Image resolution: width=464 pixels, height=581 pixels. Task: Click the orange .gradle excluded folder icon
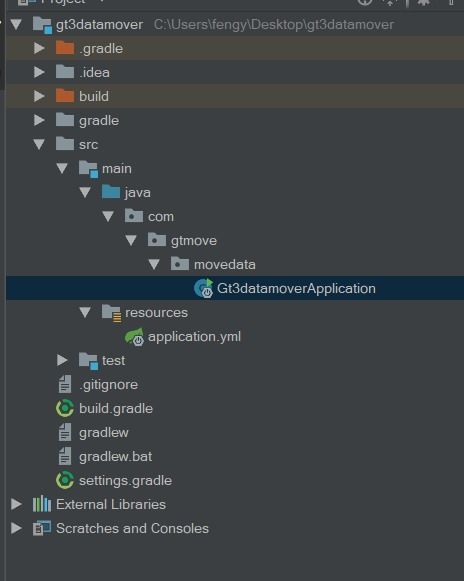(65, 48)
